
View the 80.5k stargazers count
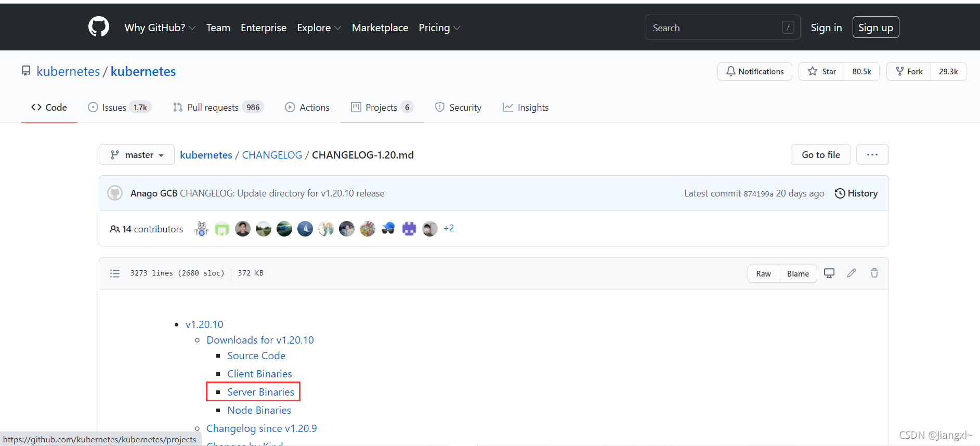pyautogui.click(x=861, y=72)
